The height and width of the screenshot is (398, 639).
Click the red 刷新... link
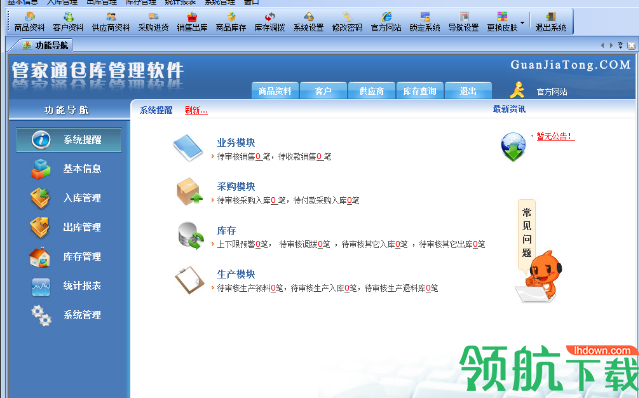click(x=196, y=110)
